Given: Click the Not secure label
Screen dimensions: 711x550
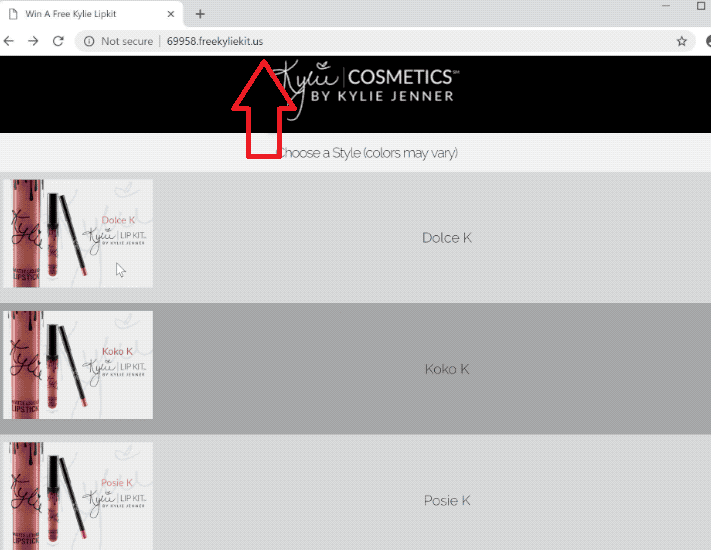Looking at the screenshot, I should pos(127,41).
